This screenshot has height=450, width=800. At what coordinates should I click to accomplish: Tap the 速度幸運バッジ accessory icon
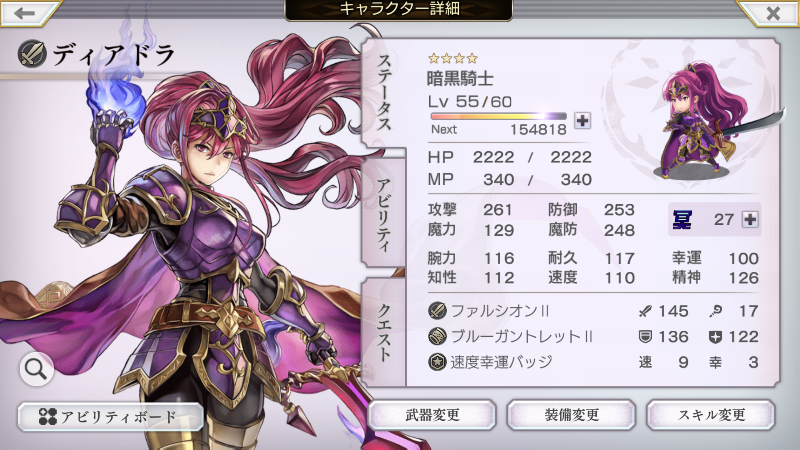pos(437,362)
